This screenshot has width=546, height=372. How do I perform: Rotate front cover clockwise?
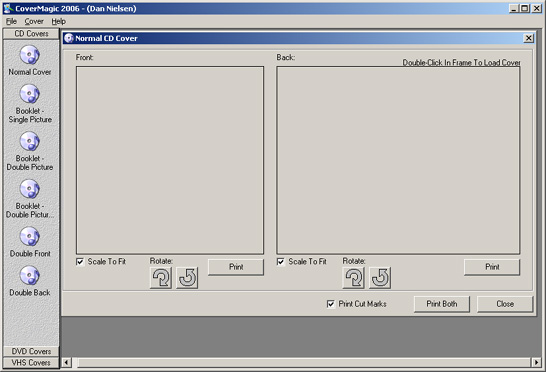161,278
